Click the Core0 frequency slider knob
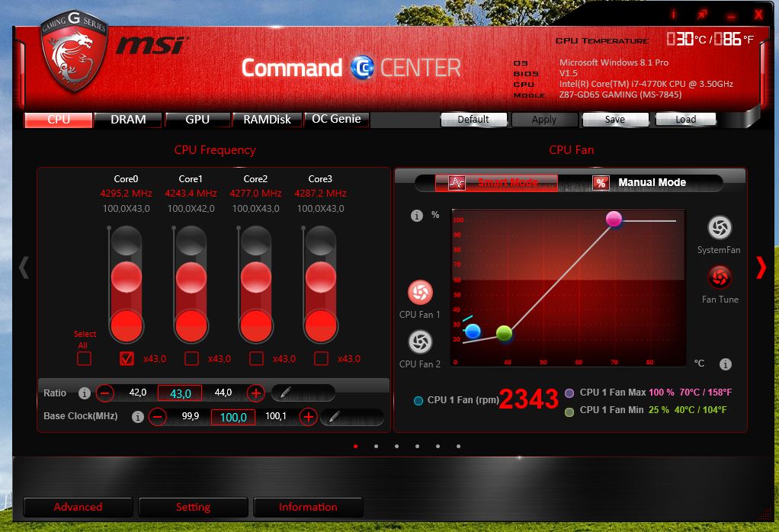Image resolution: width=779 pixels, height=532 pixels. (x=127, y=277)
